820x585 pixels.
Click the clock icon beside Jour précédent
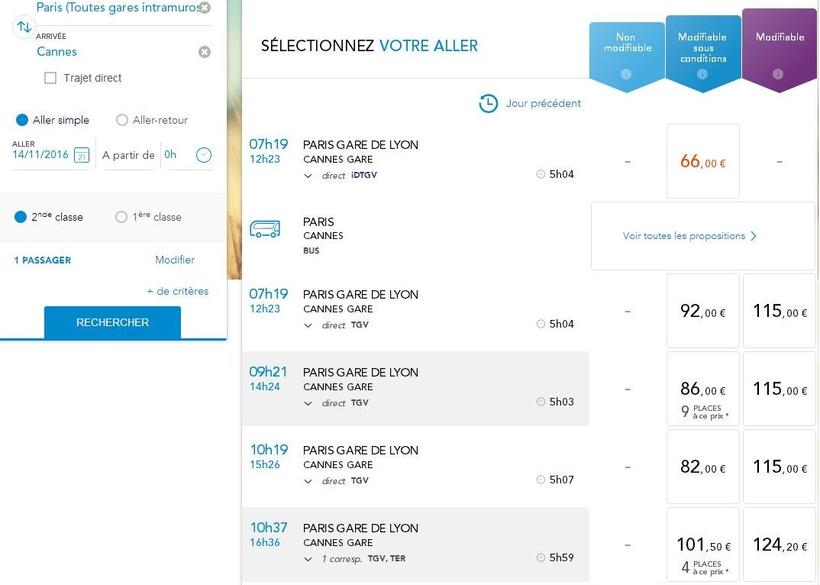pos(488,103)
